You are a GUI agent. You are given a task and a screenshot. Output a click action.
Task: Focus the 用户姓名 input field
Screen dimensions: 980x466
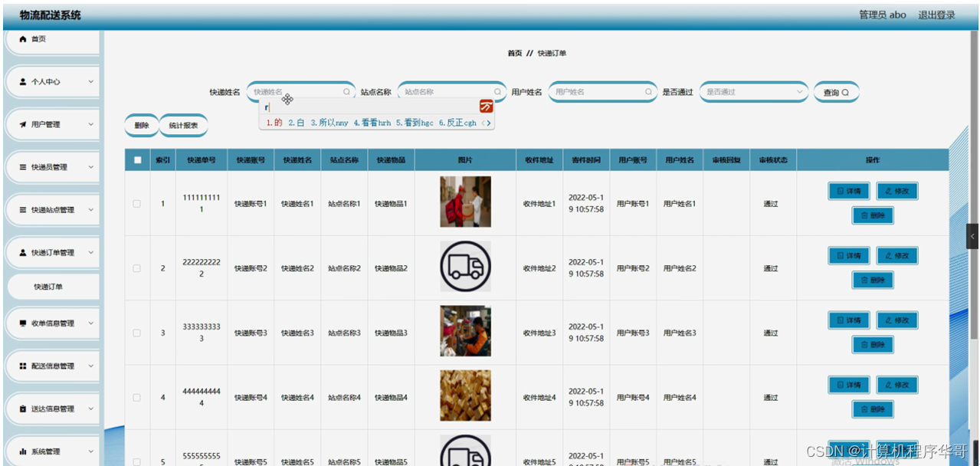pyautogui.click(x=603, y=92)
